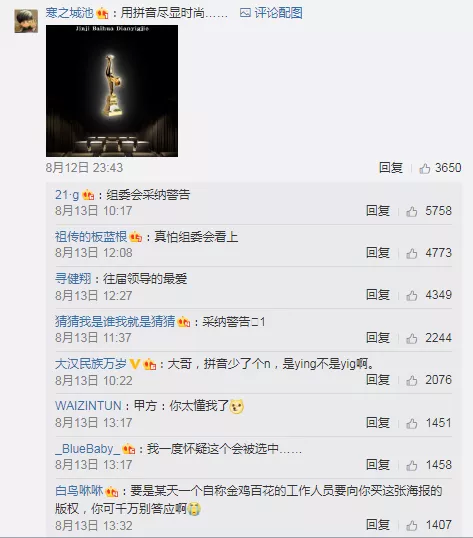
Task: Click 回复 next to 4349 likes
Action: [x=378, y=295]
